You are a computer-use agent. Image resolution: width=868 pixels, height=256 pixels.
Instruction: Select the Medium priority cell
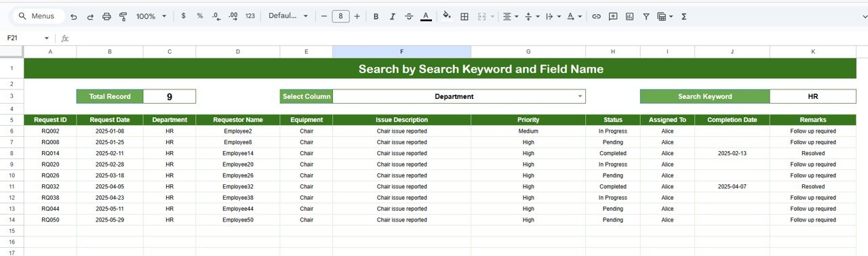click(x=528, y=131)
